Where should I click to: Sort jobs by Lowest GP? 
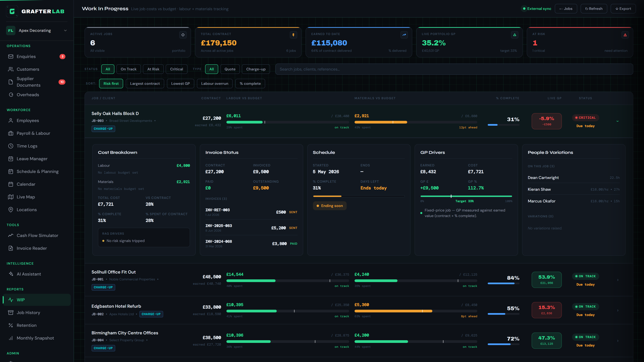(x=180, y=83)
